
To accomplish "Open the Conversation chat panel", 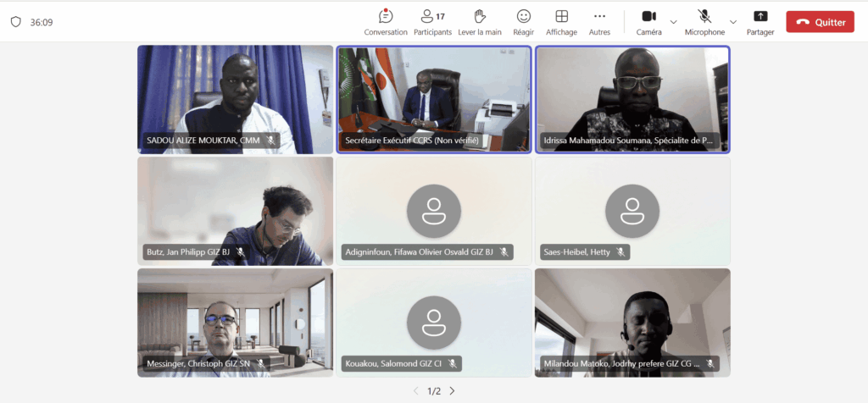I will click(x=386, y=22).
